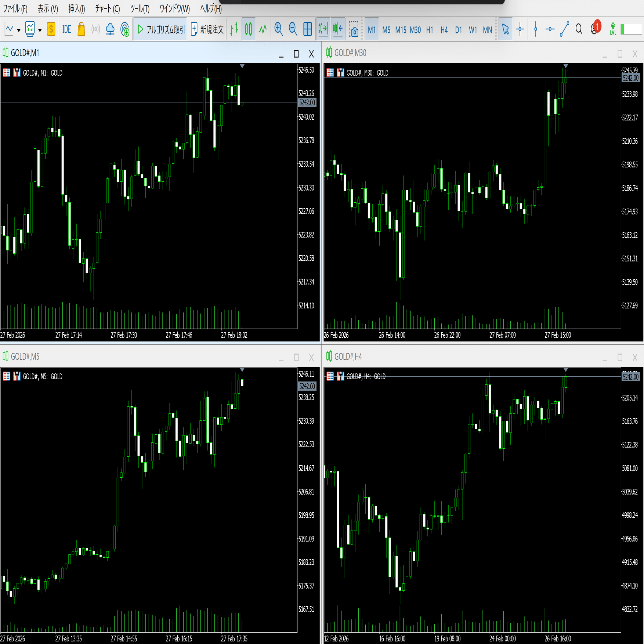Expand the chart type dropdown arrow
Image resolution: width=644 pixels, height=644 pixels.
pyautogui.click(x=19, y=30)
